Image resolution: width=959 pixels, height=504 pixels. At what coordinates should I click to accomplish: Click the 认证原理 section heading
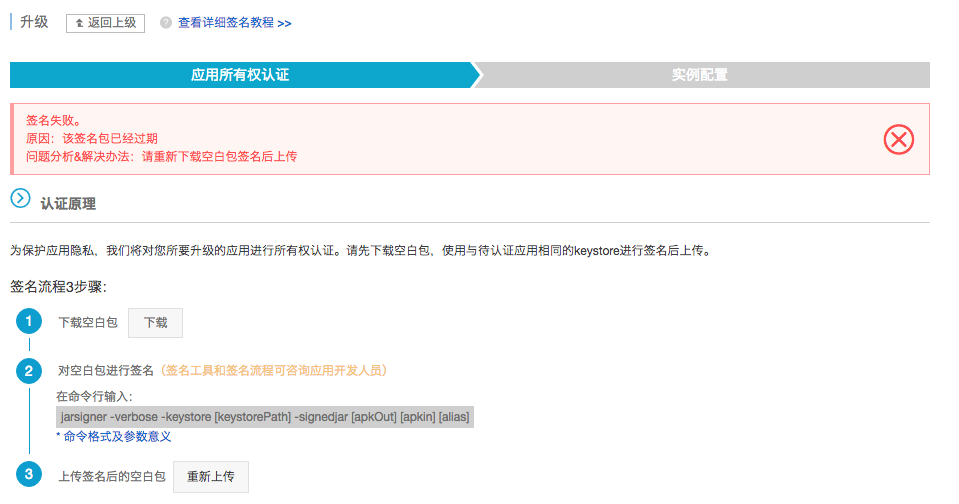pyautogui.click(x=68, y=204)
